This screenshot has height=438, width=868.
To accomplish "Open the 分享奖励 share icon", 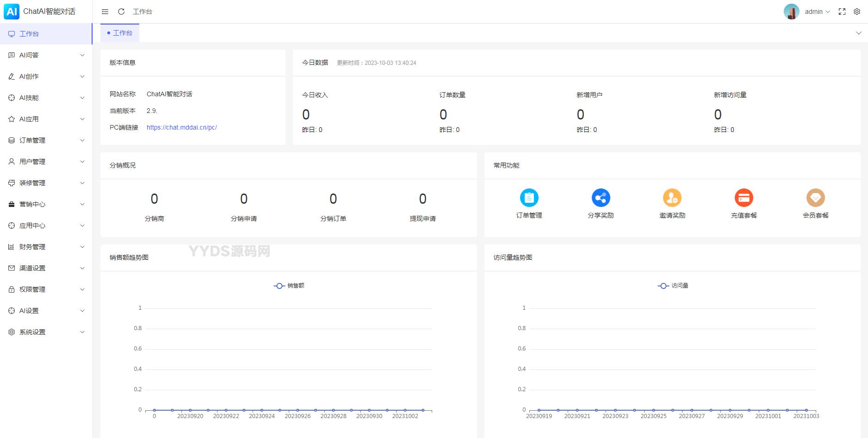I will point(601,198).
